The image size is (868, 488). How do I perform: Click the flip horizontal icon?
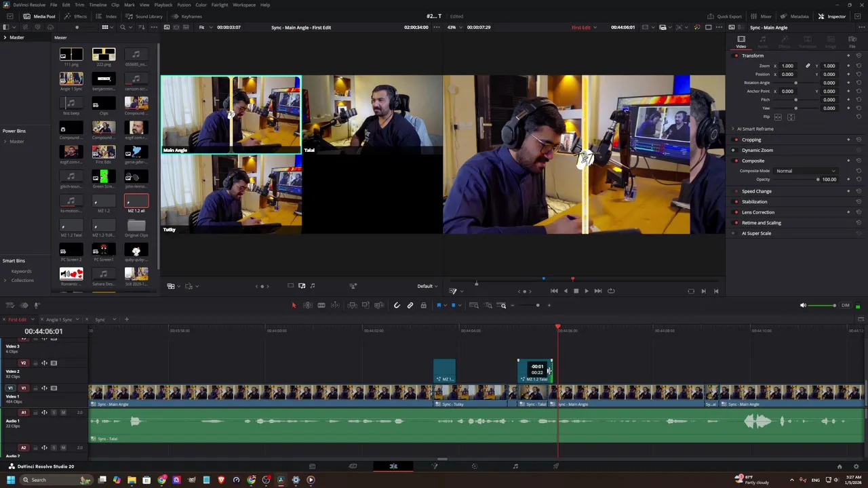pos(778,117)
